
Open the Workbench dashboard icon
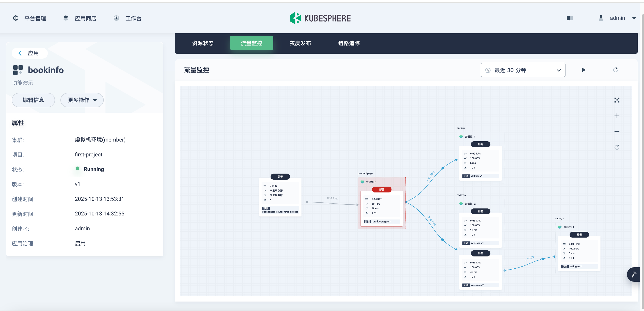click(x=117, y=18)
